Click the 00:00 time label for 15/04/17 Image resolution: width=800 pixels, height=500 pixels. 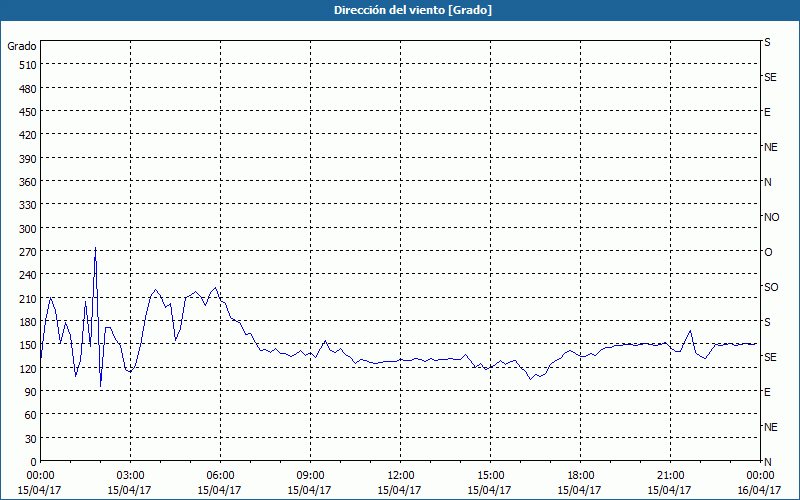coord(40,476)
